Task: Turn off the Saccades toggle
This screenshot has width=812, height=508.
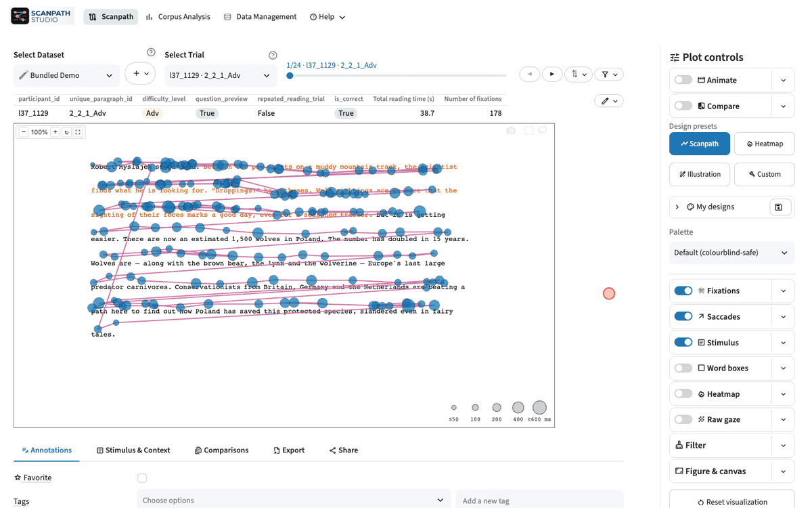Action: (x=683, y=316)
